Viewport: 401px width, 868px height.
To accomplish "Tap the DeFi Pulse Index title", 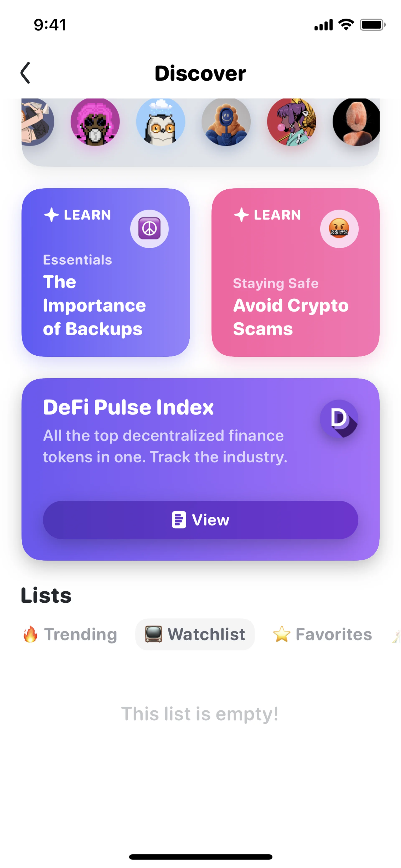I will point(128,407).
